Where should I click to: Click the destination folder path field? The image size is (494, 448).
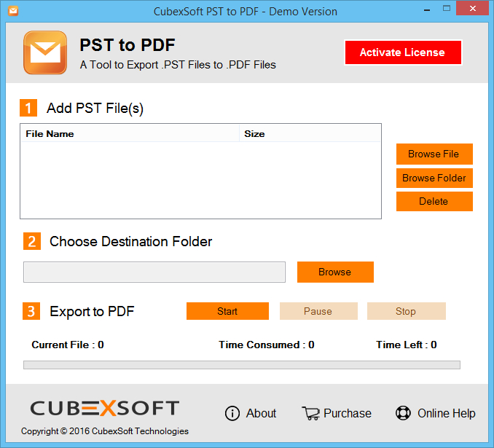(154, 272)
